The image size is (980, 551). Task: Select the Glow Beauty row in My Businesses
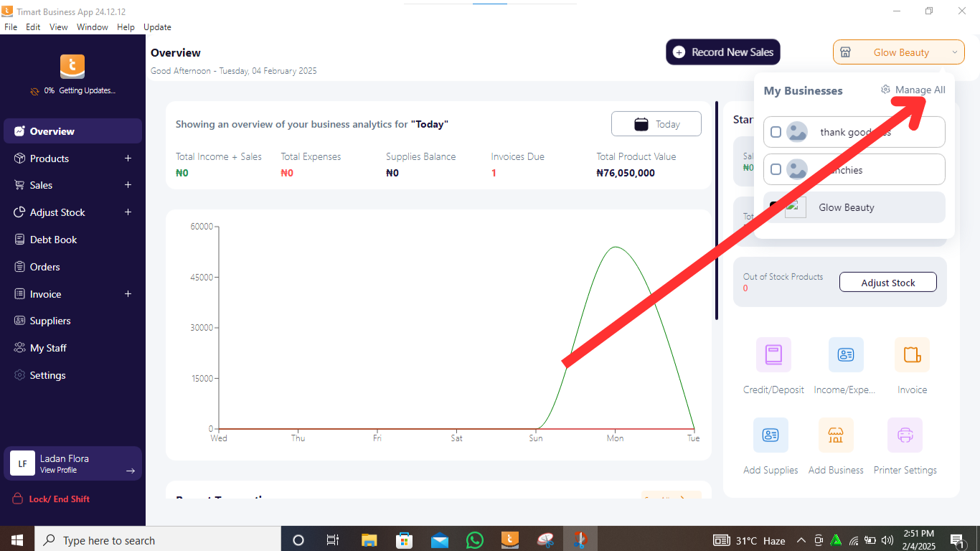pos(854,207)
